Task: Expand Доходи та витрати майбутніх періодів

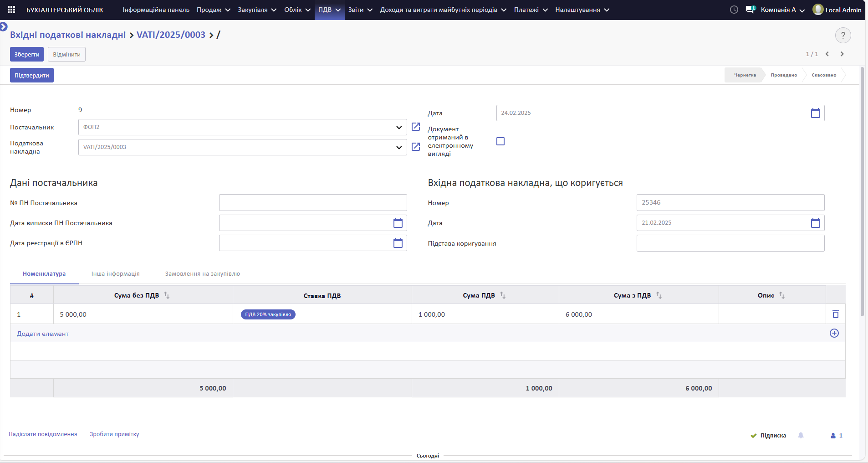Action: [443, 10]
